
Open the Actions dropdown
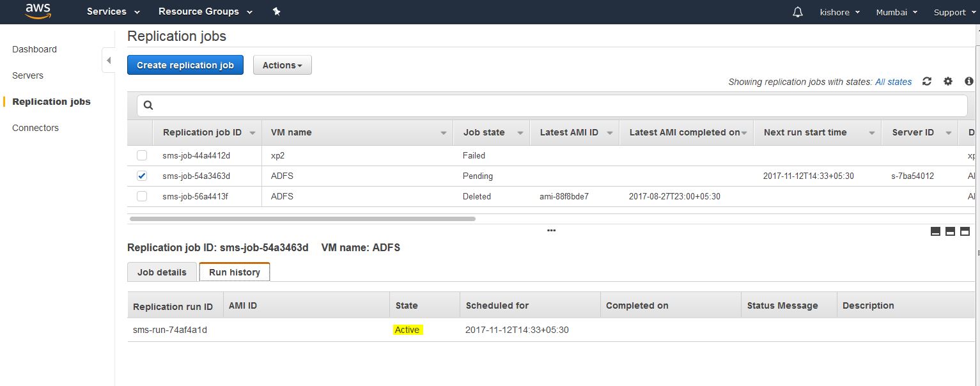tap(282, 65)
